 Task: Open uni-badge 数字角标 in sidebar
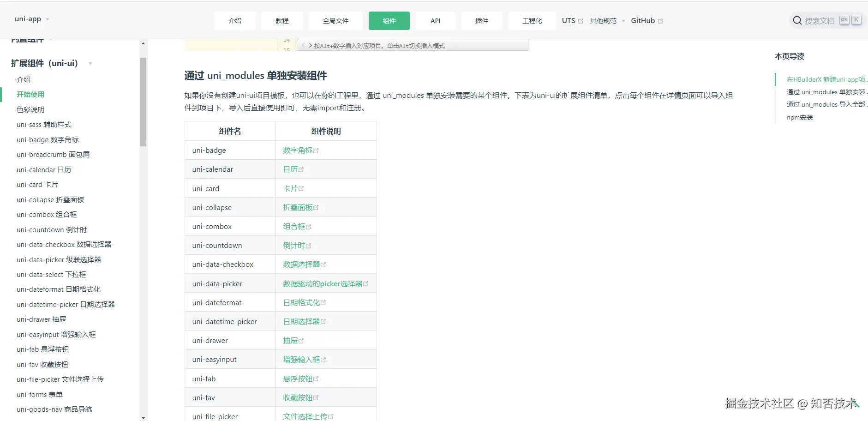pyautogui.click(x=48, y=139)
